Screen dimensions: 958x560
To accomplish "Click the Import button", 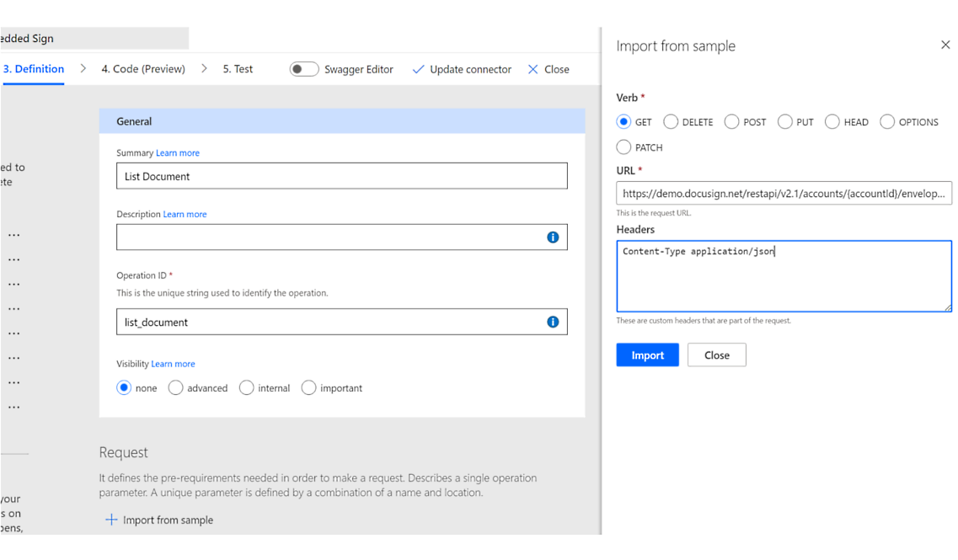I will (x=647, y=355).
